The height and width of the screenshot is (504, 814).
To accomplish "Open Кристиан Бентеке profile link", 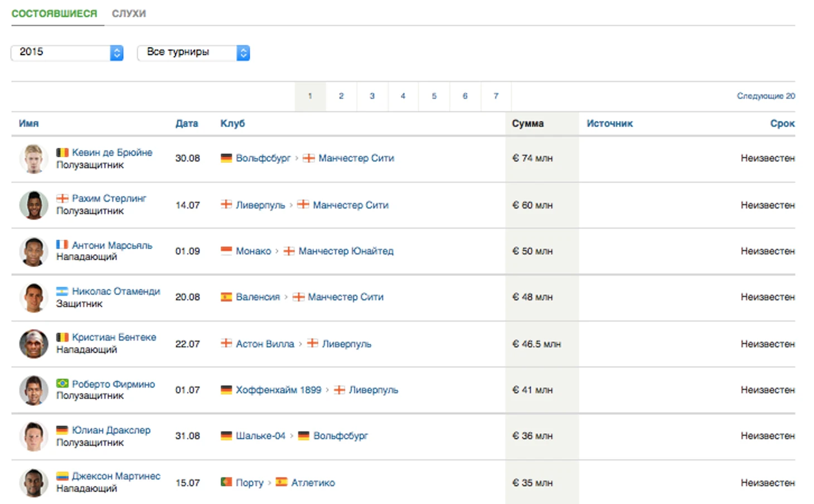I will (x=114, y=337).
